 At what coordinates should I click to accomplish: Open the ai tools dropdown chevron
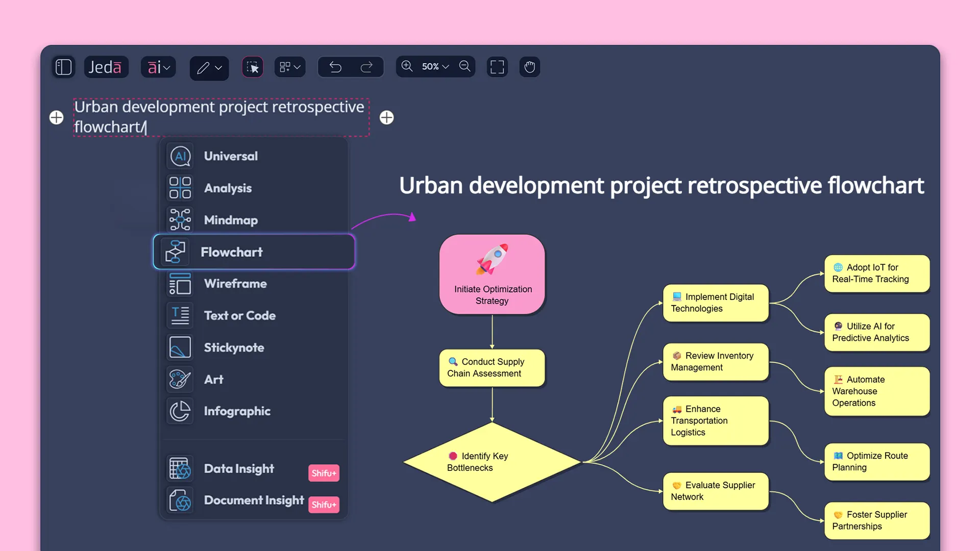click(x=167, y=67)
